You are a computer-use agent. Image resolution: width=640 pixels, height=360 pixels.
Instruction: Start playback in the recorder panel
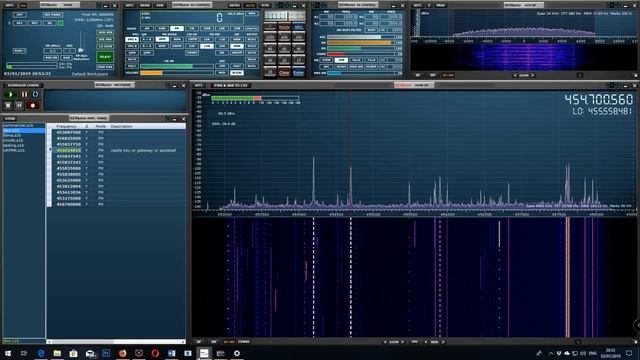click(x=11, y=94)
